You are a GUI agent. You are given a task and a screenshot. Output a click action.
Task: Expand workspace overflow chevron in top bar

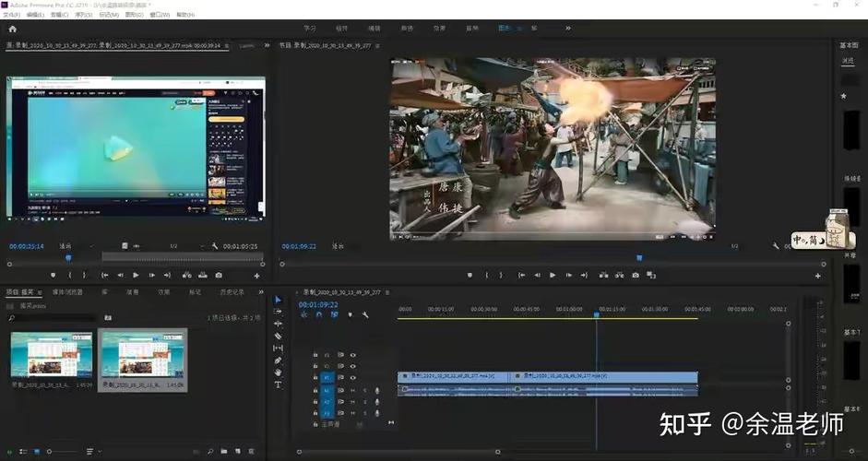pyautogui.click(x=568, y=29)
